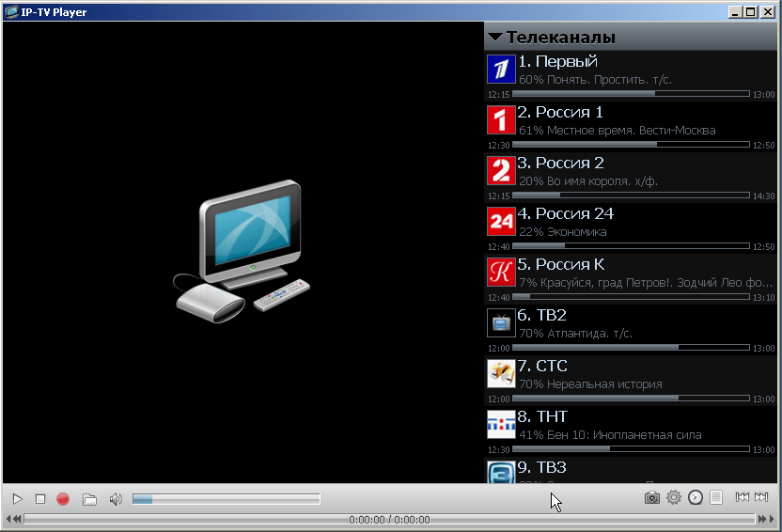Click program Местное время. Вести-Москва
The image size is (782, 532).
pyautogui.click(x=631, y=131)
